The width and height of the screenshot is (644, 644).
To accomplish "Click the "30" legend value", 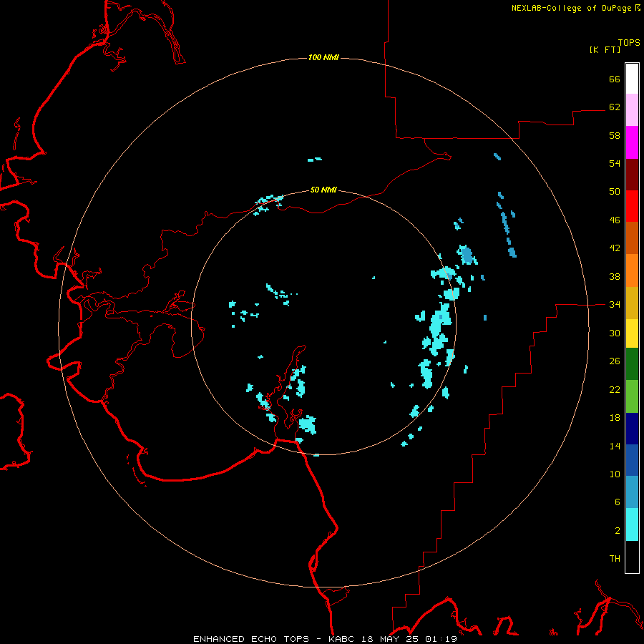I will 615,333.
